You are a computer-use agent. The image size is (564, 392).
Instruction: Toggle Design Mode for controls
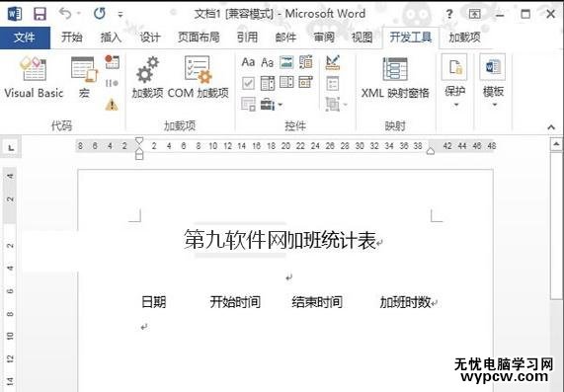click(333, 62)
